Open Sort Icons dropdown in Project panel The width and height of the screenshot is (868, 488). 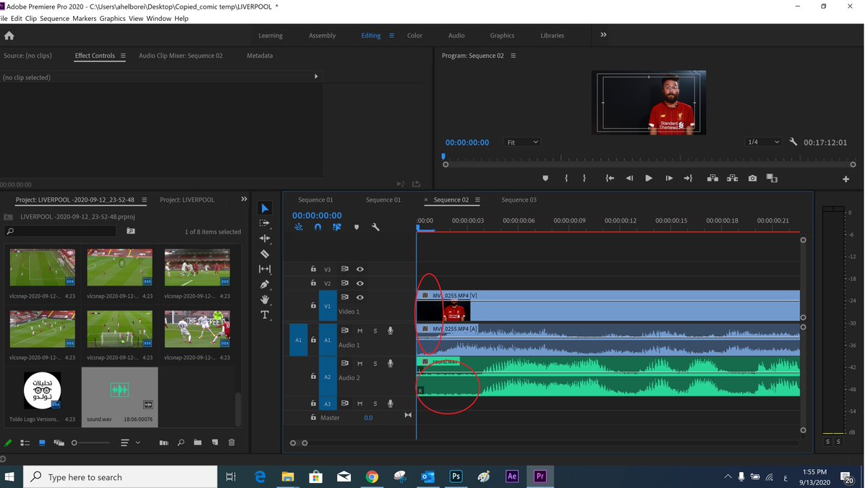[x=130, y=442]
